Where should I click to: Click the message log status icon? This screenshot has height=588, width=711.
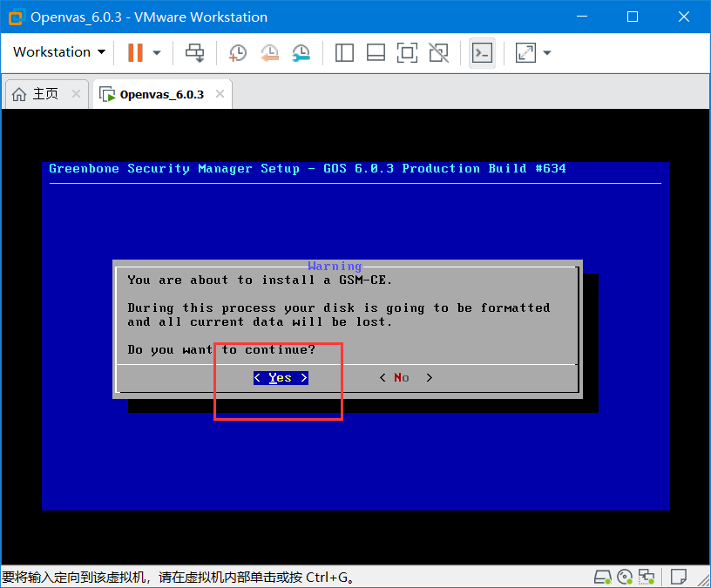tap(679, 578)
